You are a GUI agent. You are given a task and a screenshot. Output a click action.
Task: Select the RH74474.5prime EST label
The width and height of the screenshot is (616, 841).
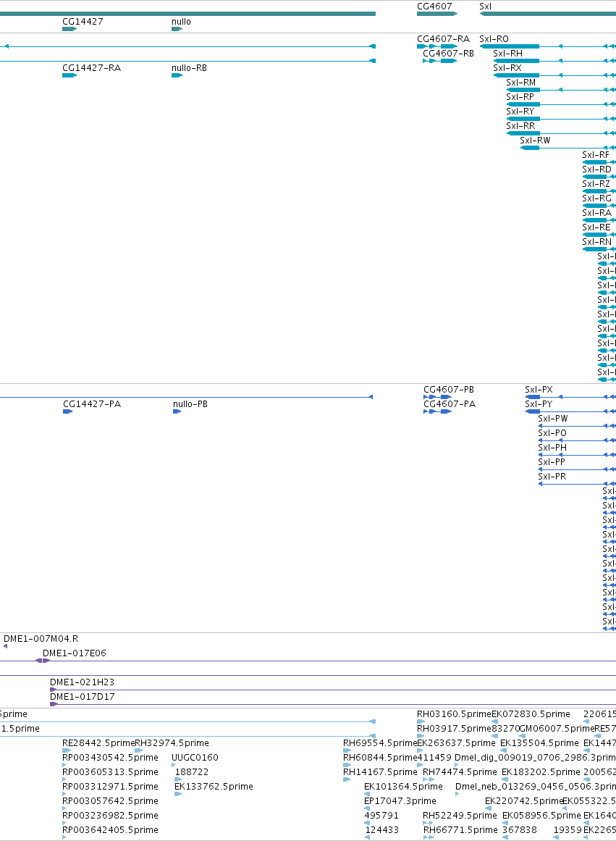(460, 772)
